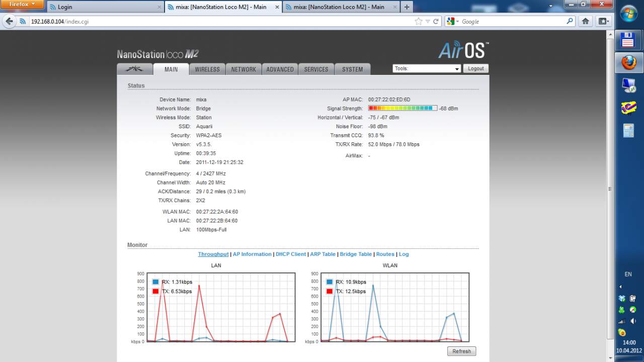Go back using the browser back arrow

pyautogui.click(x=9, y=22)
